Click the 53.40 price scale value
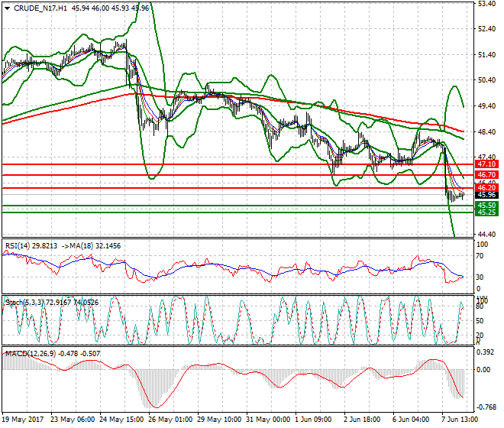 click(486, 4)
